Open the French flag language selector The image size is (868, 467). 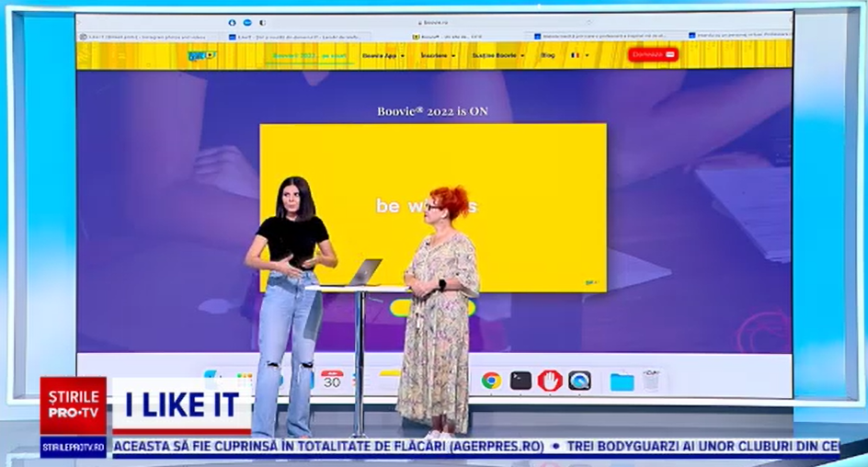[579, 55]
